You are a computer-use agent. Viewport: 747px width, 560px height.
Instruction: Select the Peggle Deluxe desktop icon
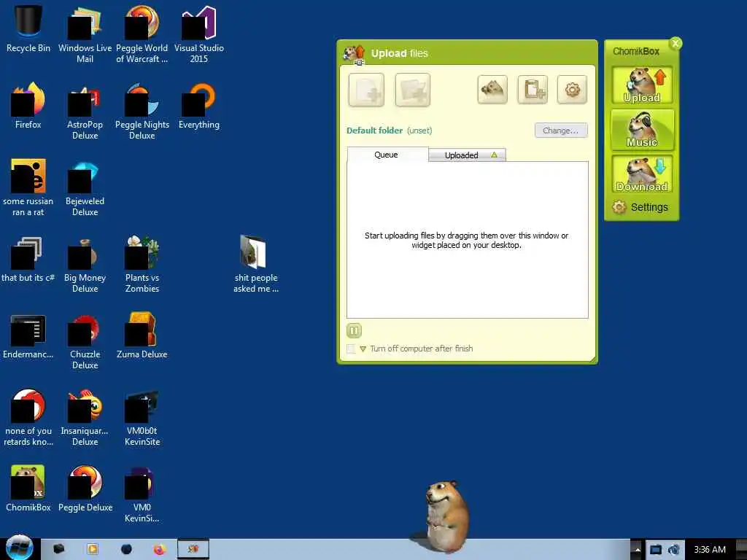[x=85, y=489]
